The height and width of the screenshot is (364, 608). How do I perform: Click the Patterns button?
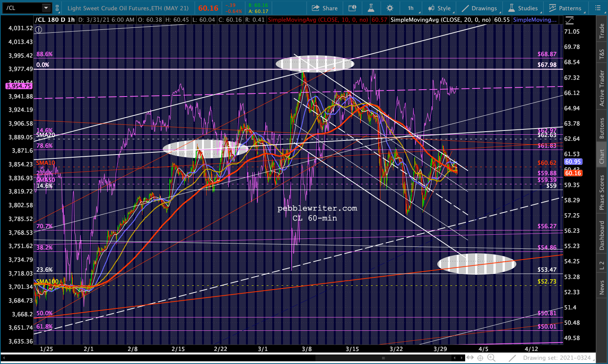565,8
